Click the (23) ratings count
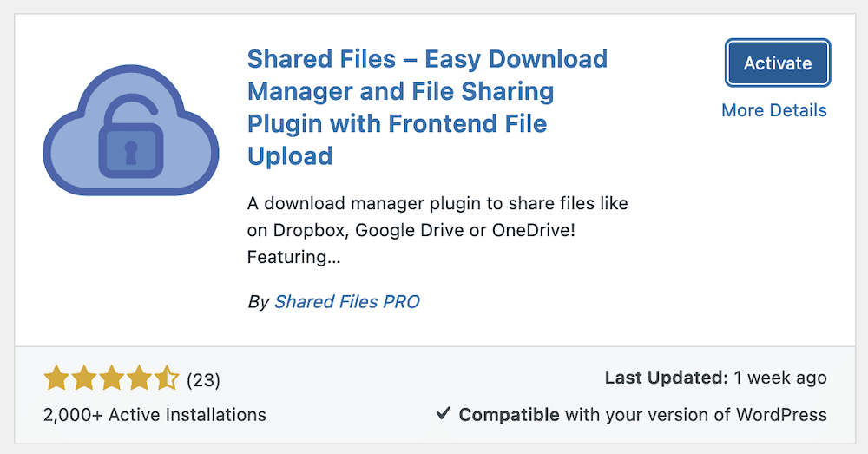Image resolution: width=868 pixels, height=454 pixels. pyautogui.click(x=203, y=380)
